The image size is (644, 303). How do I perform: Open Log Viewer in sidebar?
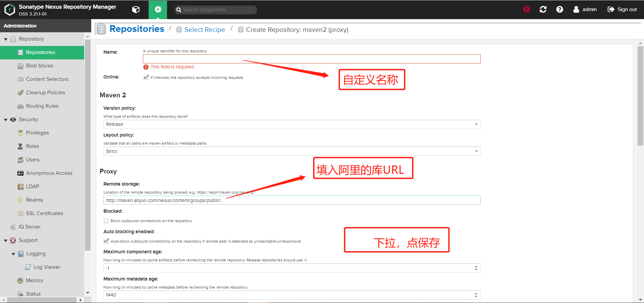click(47, 267)
